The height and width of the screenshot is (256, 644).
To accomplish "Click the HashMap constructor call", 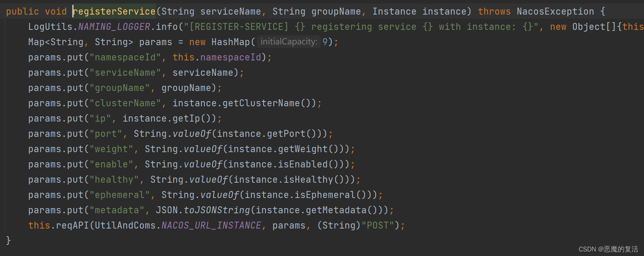I will 230,42.
